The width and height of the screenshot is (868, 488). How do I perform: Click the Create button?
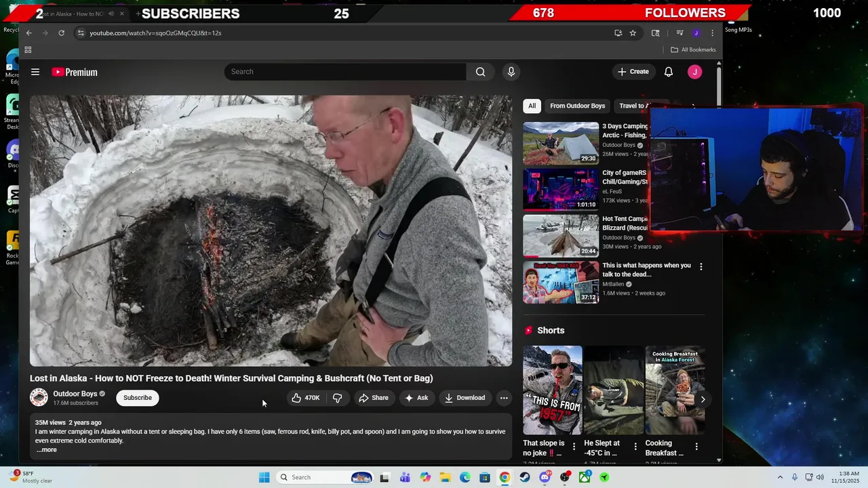[633, 72]
